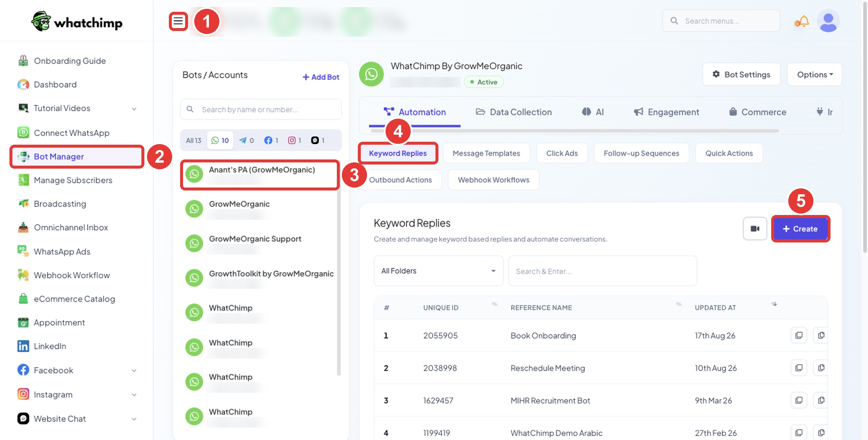The image size is (868, 440).
Task: Open Follow-up Sequences
Action: (x=641, y=153)
